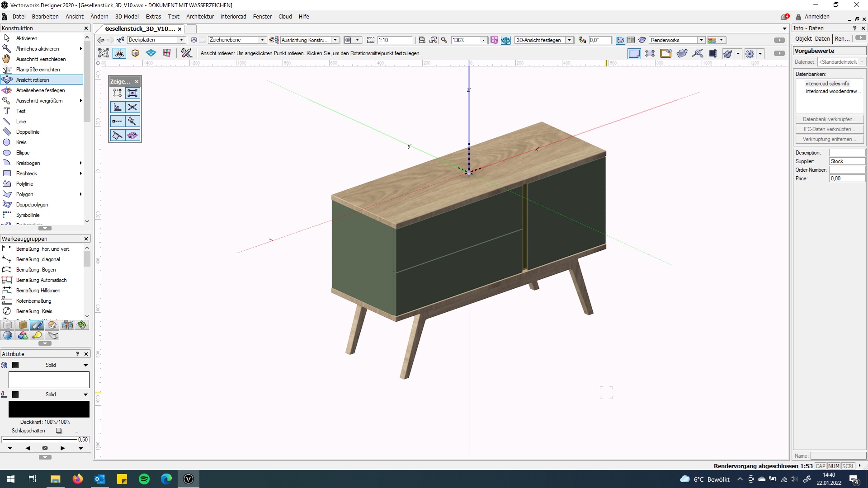This screenshot has width=868, height=488.
Task: Open the 136% zoom dropdown
Action: coord(469,40)
